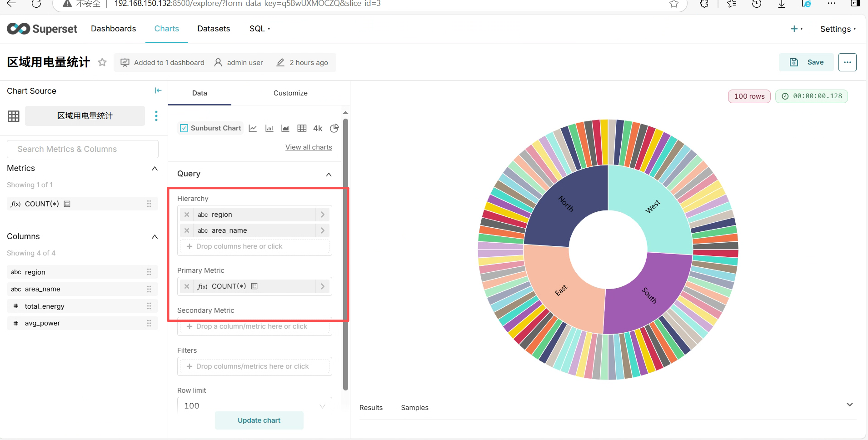Select the bar chart type icon
The height and width of the screenshot is (440, 868).
click(x=269, y=128)
